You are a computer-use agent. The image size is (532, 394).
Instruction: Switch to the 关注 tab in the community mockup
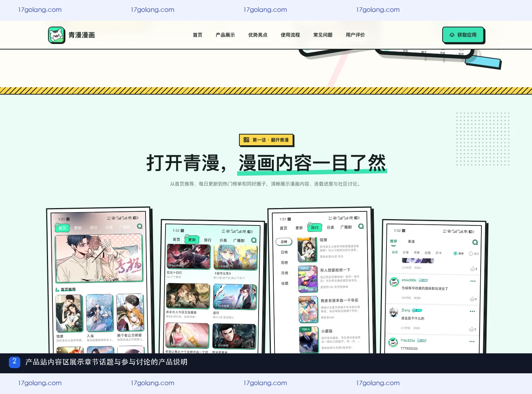411,242
